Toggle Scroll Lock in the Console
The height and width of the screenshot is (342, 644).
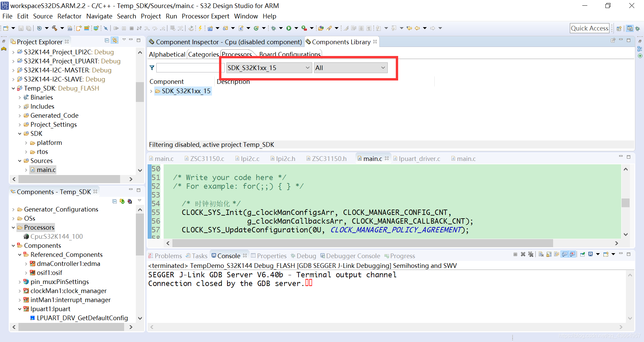coord(549,254)
